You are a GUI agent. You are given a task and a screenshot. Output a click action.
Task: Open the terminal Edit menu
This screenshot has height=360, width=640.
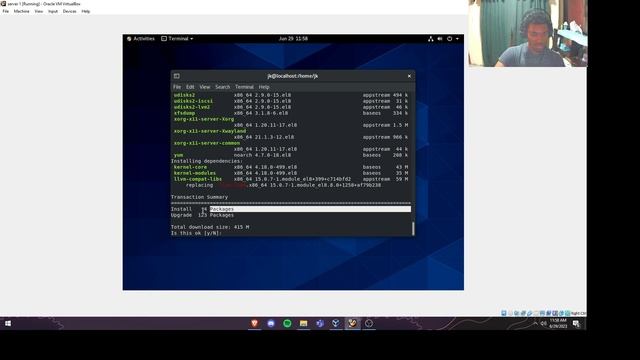(190, 87)
